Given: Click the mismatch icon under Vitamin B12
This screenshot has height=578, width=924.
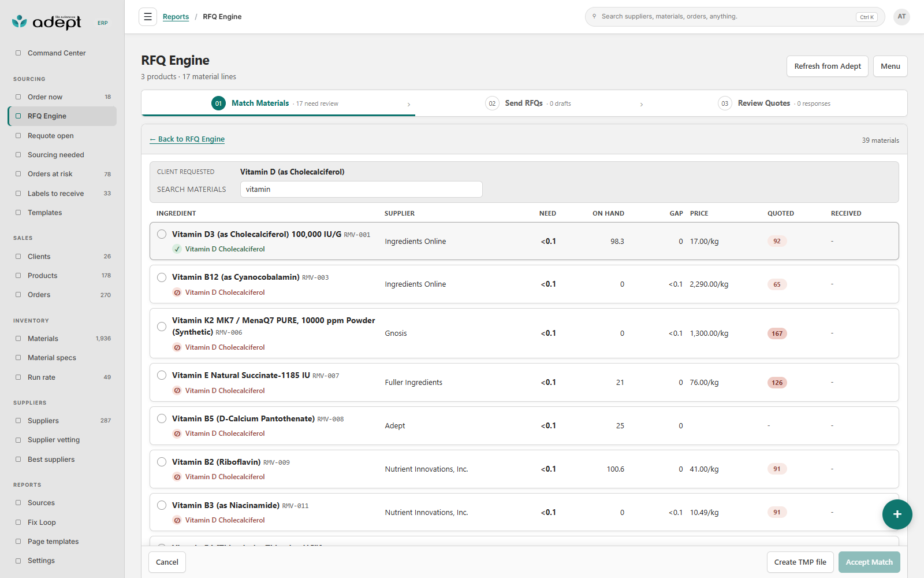Looking at the screenshot, I should tap(177, 292).
